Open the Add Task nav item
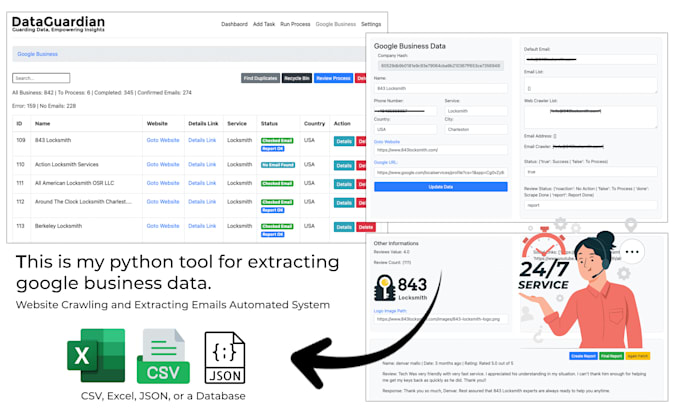This screenshot has width=680, height=409. point(264,24)
